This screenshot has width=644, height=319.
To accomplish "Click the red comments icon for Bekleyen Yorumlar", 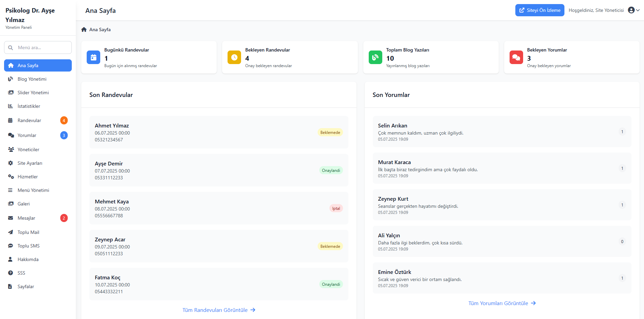I will 516,57.
